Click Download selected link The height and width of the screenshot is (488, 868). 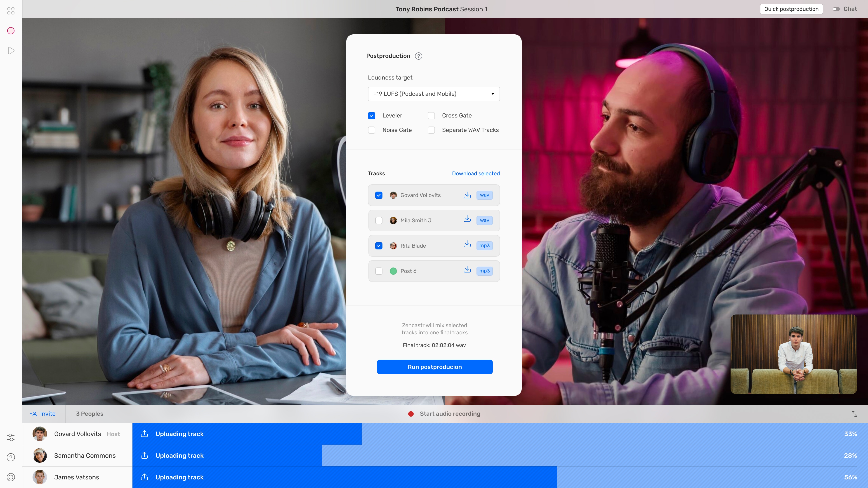pos(476,174)
